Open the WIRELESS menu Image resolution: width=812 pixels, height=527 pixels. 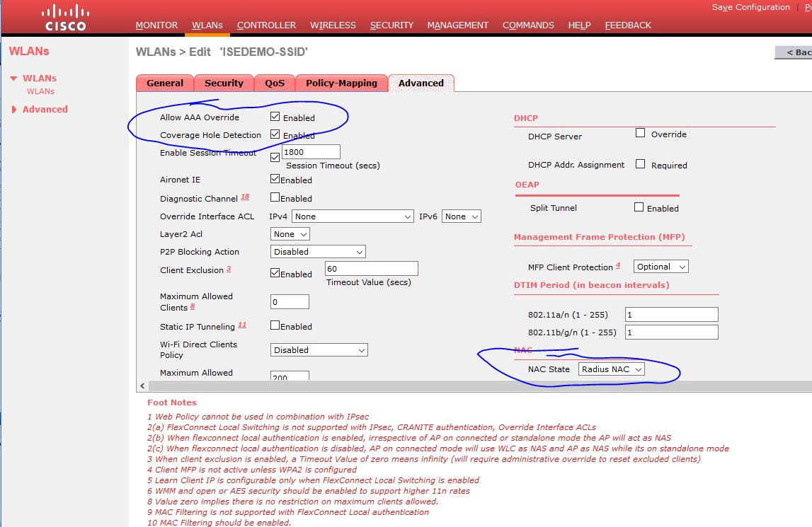[x=333, y=25]
